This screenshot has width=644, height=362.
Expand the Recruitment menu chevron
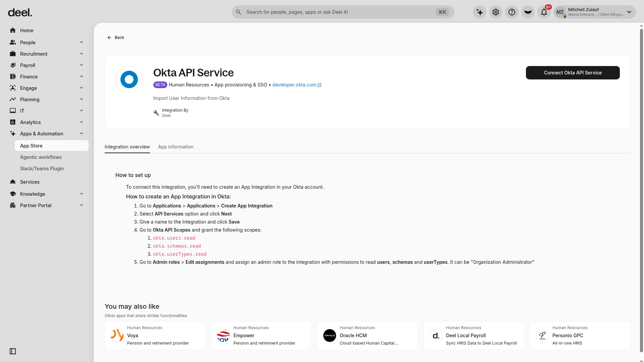(82, 54)
